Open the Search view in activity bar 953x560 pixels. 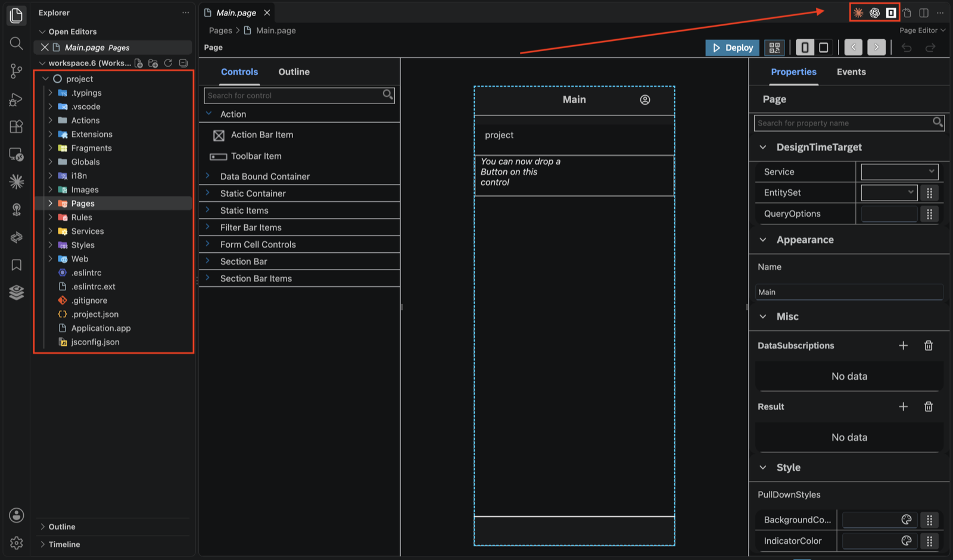pos(16,43)
